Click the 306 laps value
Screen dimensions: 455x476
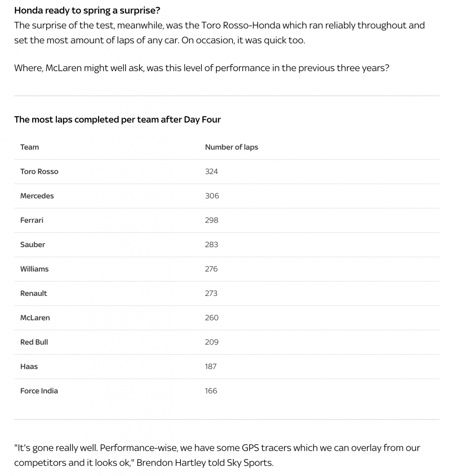(x=212, y=196)
